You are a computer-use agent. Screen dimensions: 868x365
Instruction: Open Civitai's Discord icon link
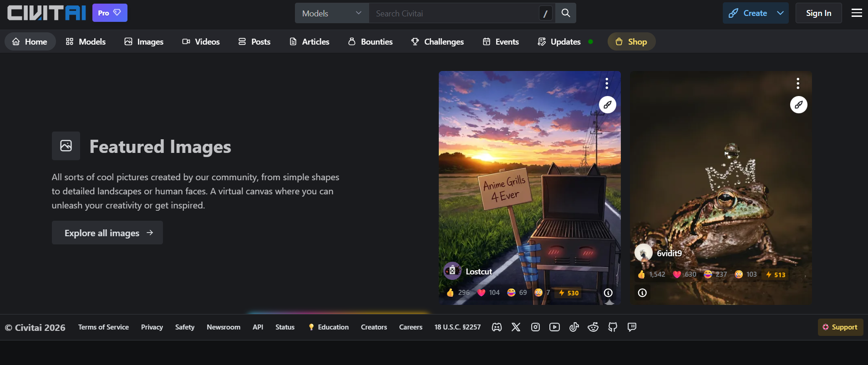(497, 327)
